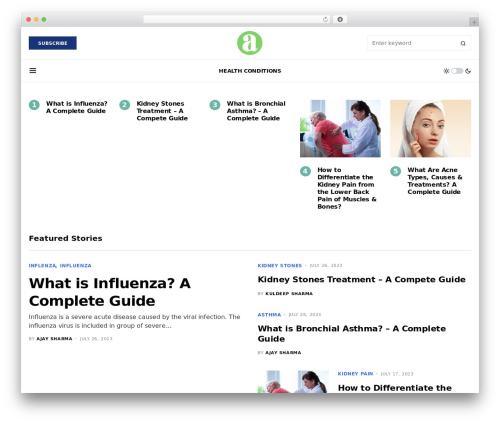
Task: Click the browser reload icon
Action: pos(325,20)
